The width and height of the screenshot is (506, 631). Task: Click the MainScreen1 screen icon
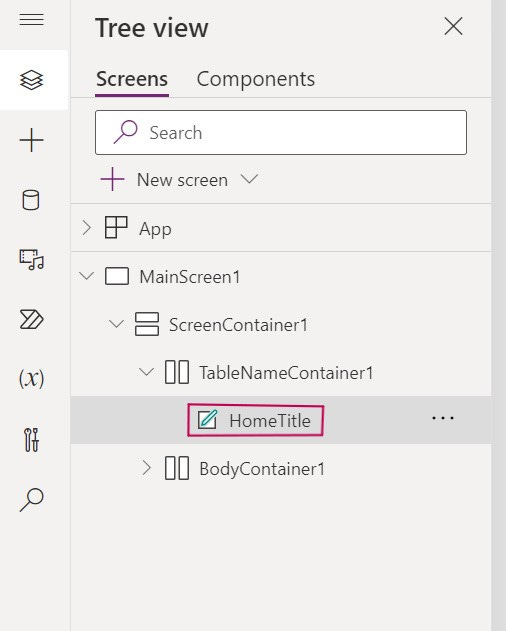coord(117,276)
